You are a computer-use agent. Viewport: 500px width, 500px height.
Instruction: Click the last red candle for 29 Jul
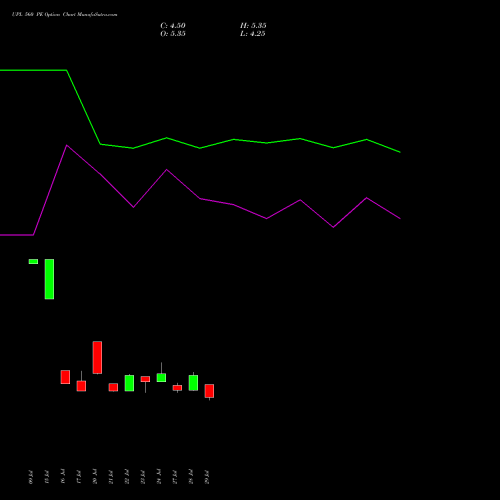click(x=209, y=391)
